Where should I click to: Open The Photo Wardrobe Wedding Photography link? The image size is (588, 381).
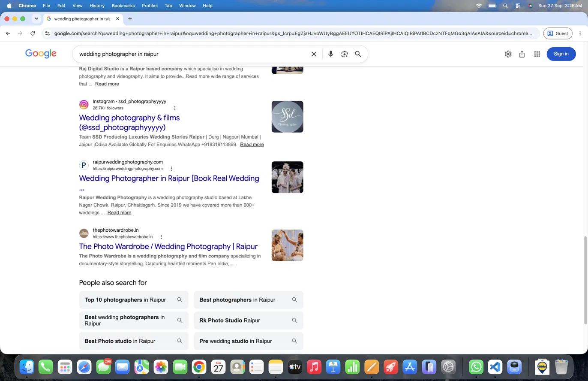click(168, 246)
